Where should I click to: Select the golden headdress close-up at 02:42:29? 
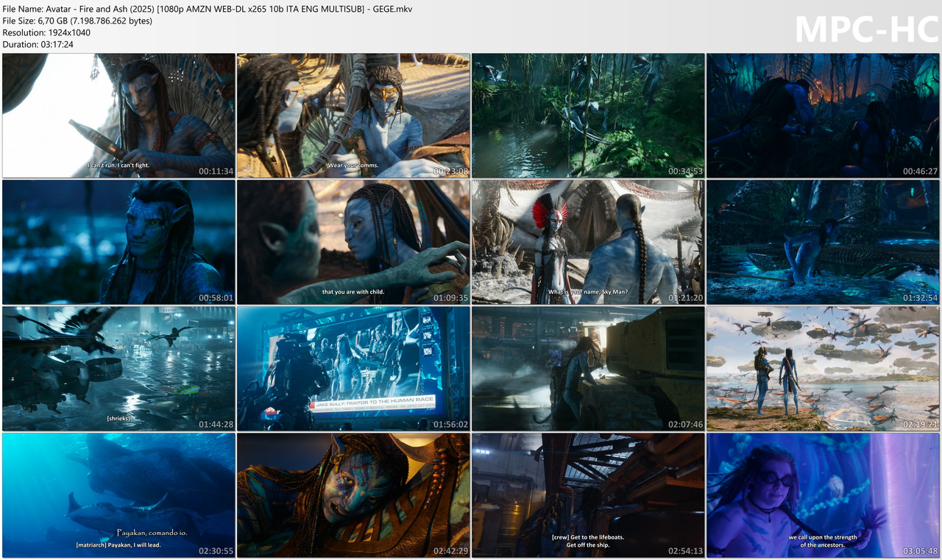353,495
